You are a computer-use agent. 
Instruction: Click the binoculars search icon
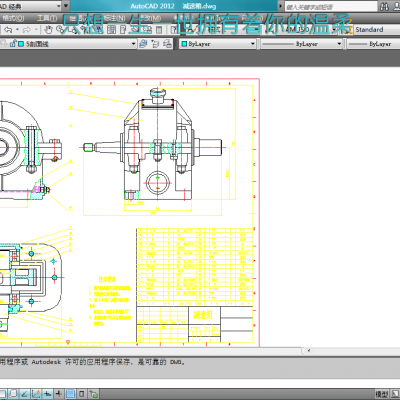384,6
